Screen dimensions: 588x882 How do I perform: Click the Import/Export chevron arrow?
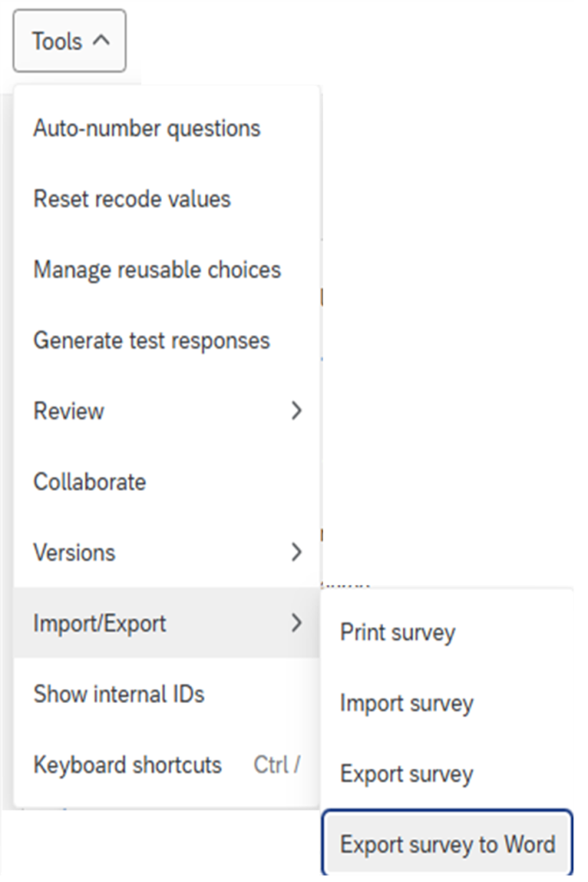[x=296, y=623]
